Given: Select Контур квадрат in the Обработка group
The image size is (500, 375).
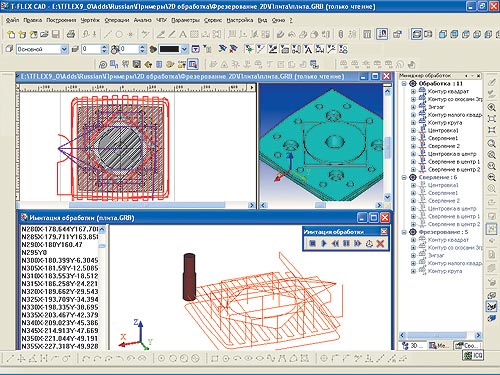Looking at the screenshot, I should pyautogui.click(x=448, y=91).
